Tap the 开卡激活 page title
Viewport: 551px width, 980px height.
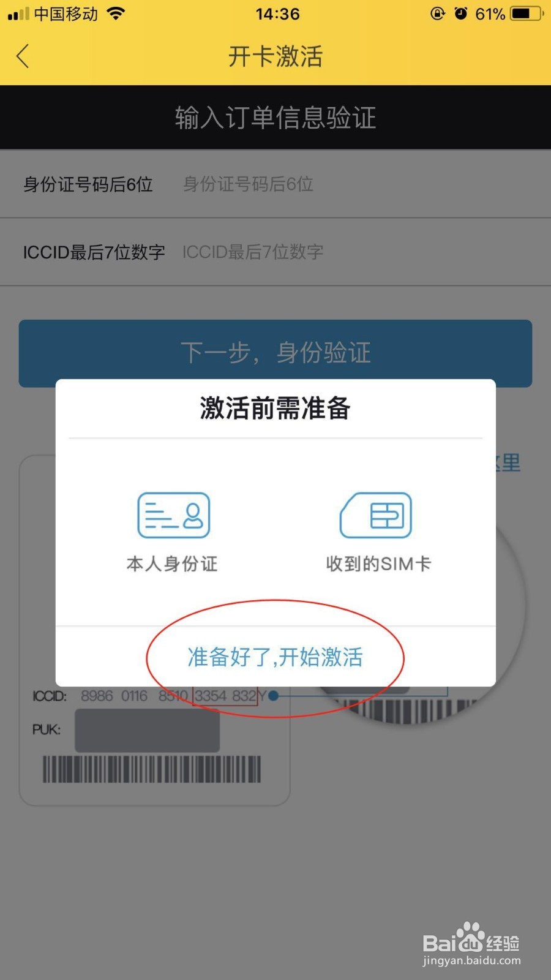click(x=275, y=56)
